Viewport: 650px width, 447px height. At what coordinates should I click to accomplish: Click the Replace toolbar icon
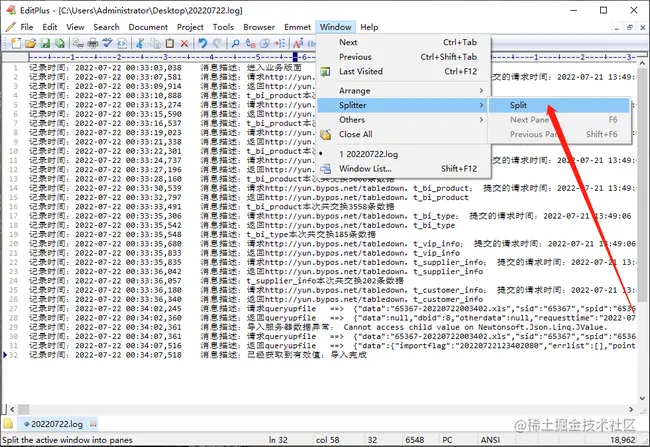(x=250, y=43)
